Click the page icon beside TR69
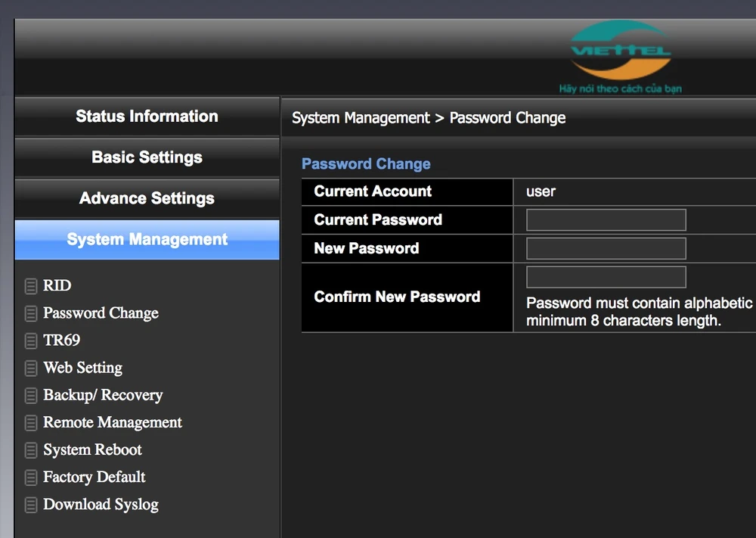 [31, 341]
